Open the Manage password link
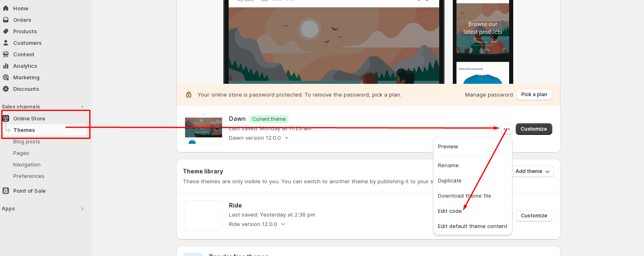 489,95
